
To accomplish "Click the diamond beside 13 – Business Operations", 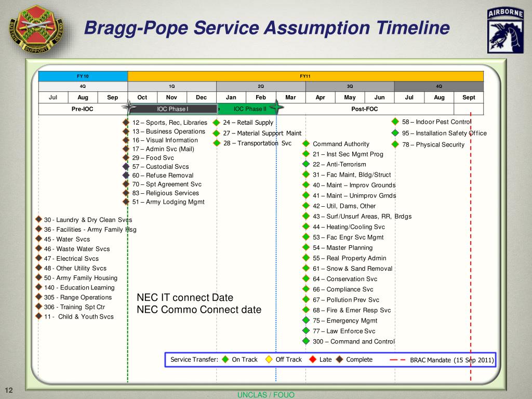I will pos(126,131).
